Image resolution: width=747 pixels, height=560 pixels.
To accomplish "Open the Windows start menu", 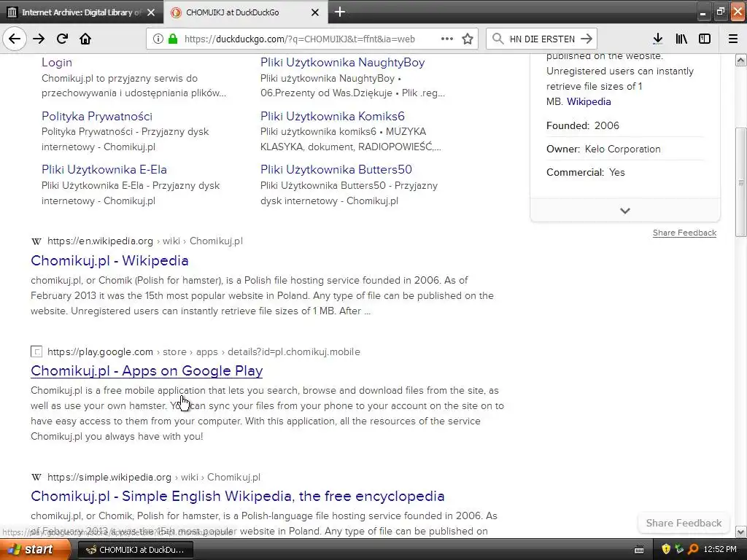I will tap(35, 550).
